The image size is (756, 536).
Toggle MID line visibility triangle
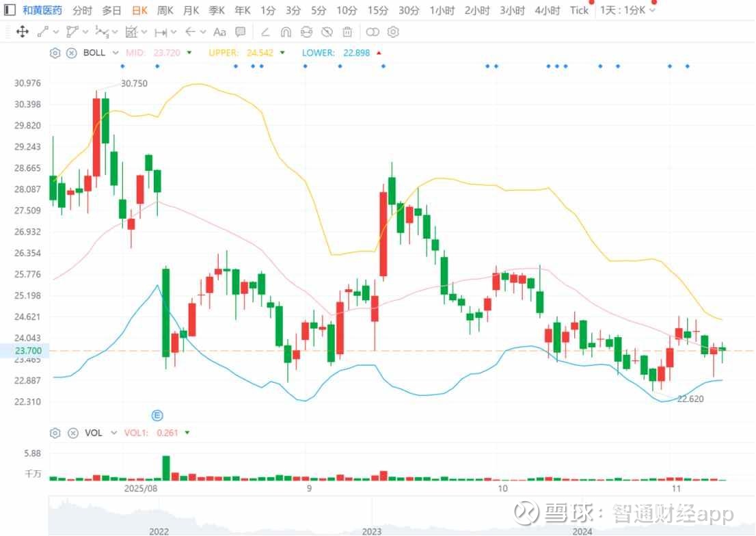click(x=189, y=53)
